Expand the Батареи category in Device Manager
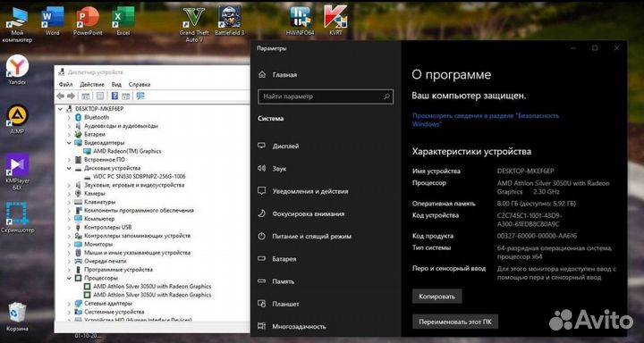 (69, 134)
